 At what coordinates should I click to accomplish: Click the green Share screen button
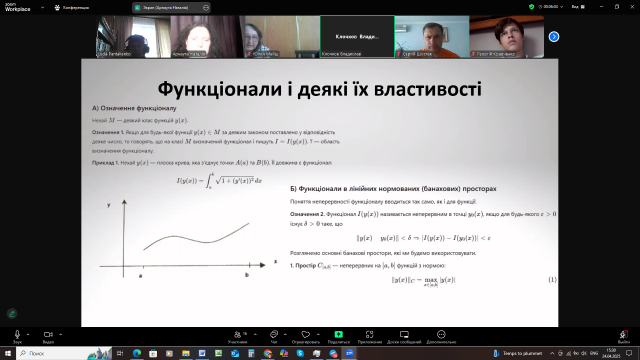tap(338, 336)
